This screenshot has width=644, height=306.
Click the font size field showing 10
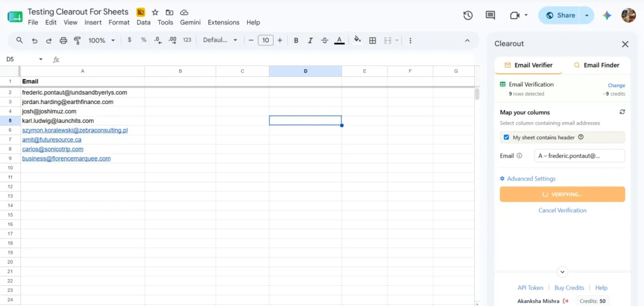tap(265, 40)
